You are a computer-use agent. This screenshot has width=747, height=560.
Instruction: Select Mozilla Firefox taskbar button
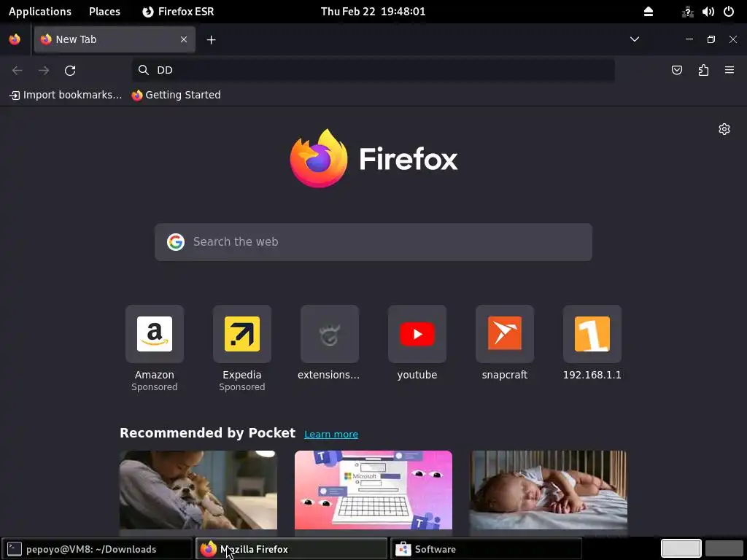pos(291,549)
